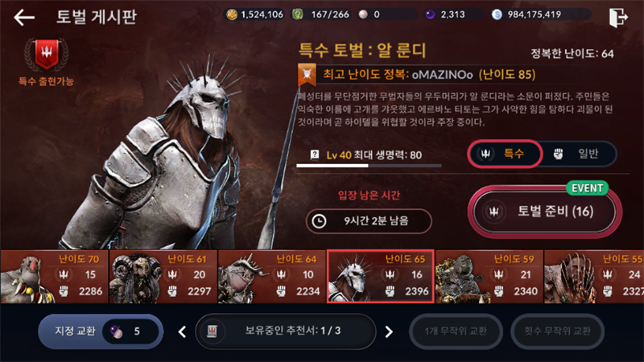644x362 pixels.
Task: Tap the green stamina icon
Action: tap(298, 14)
